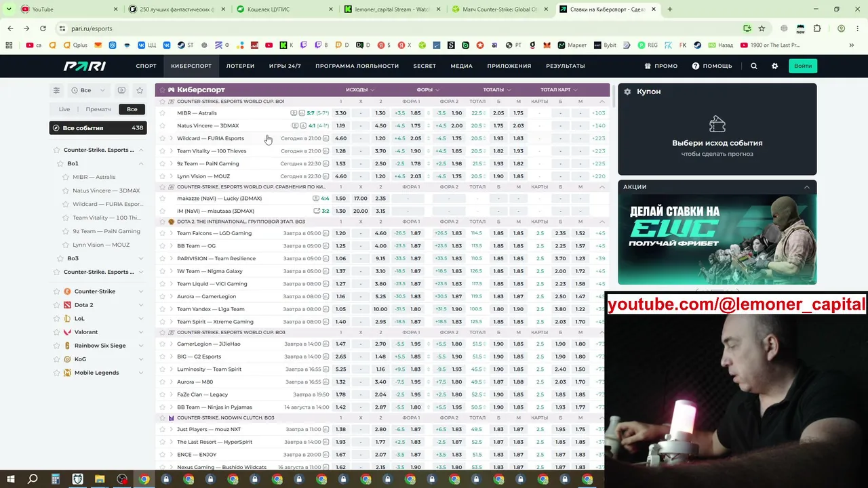Click the Все события button
The width and height of the screenshot is (868, 488).
click(x=98, y=128)
